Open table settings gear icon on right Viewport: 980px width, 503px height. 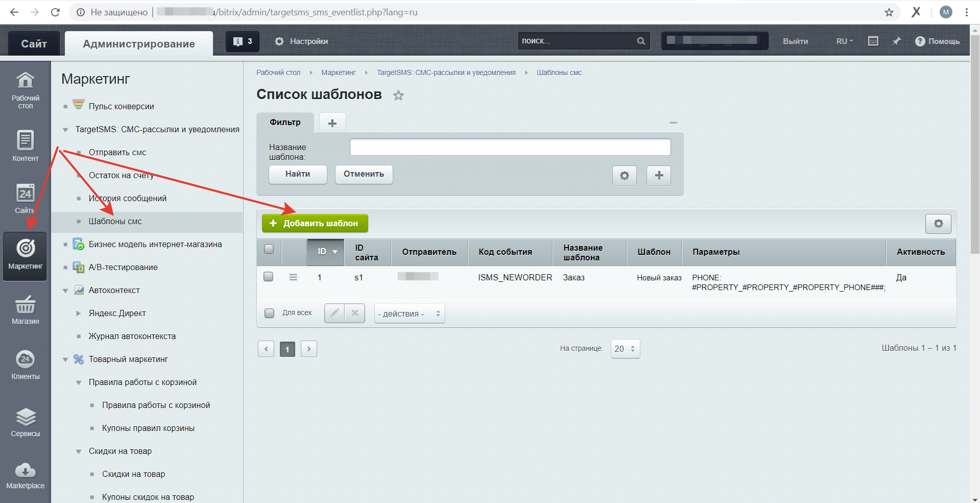(938, 224)
